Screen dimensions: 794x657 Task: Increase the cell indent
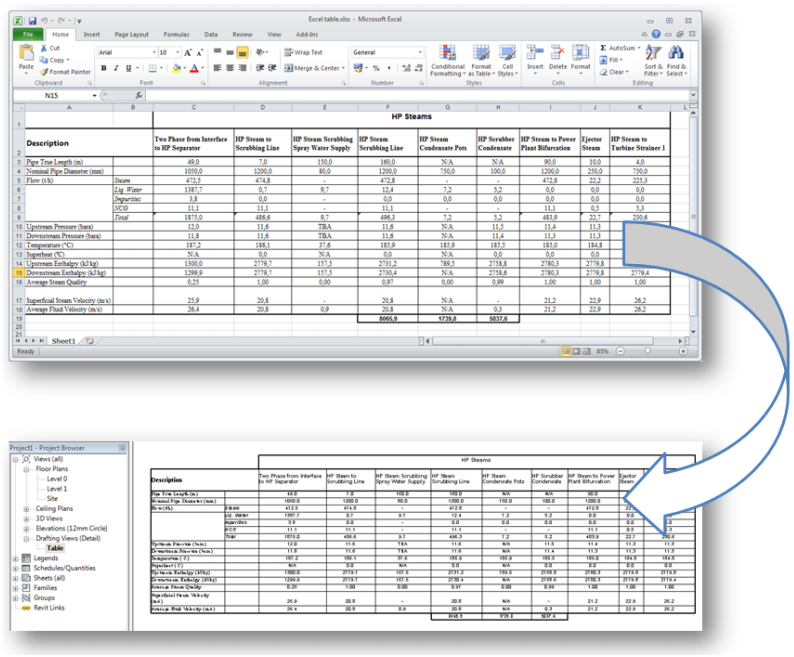272,68
